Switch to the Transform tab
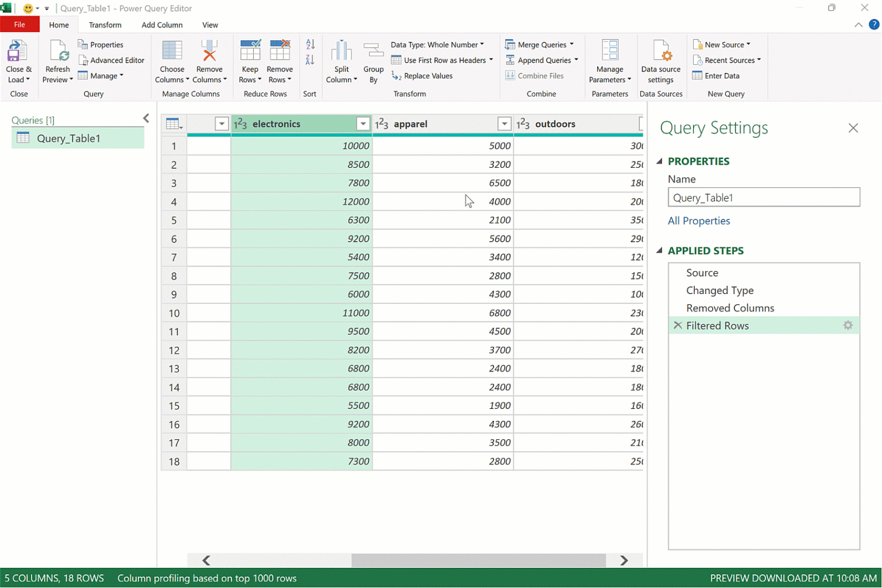Image resolution: width=882 pixels, height=588 pixels. 105,25
